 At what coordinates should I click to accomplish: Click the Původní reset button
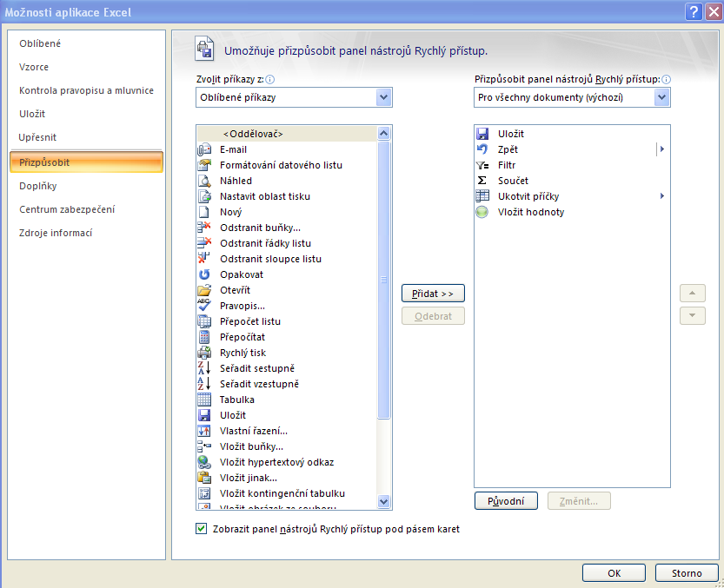point(506,501)
